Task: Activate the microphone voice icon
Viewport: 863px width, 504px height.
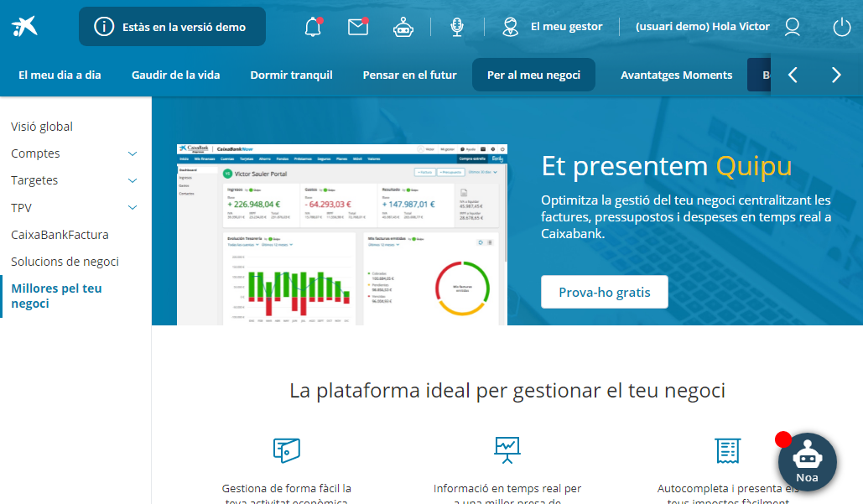Action: point(457,26)
